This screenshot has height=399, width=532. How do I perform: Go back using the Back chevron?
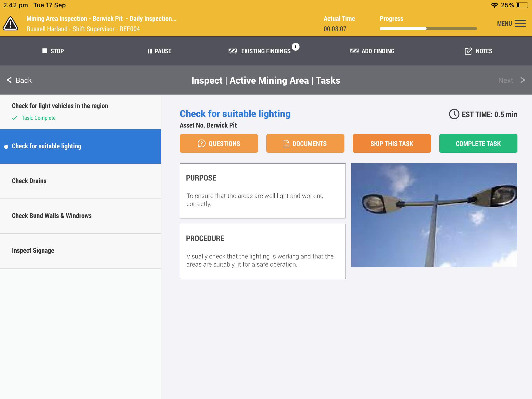9,80
